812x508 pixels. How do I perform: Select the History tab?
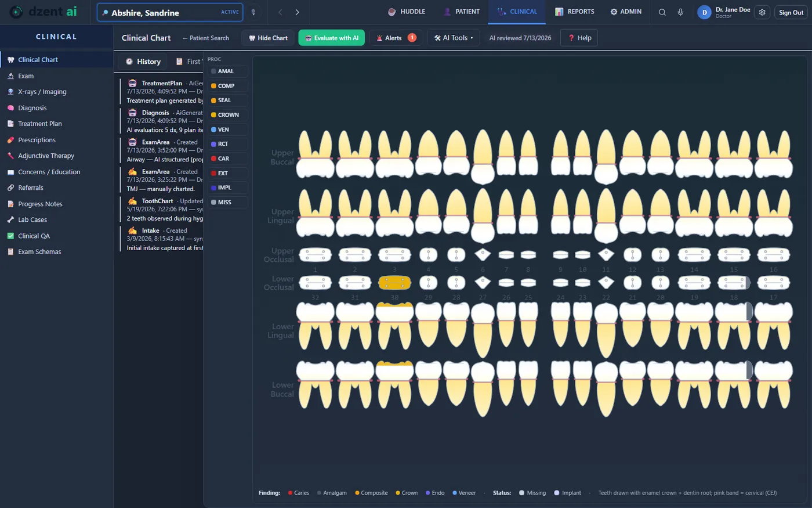[143, 62]
